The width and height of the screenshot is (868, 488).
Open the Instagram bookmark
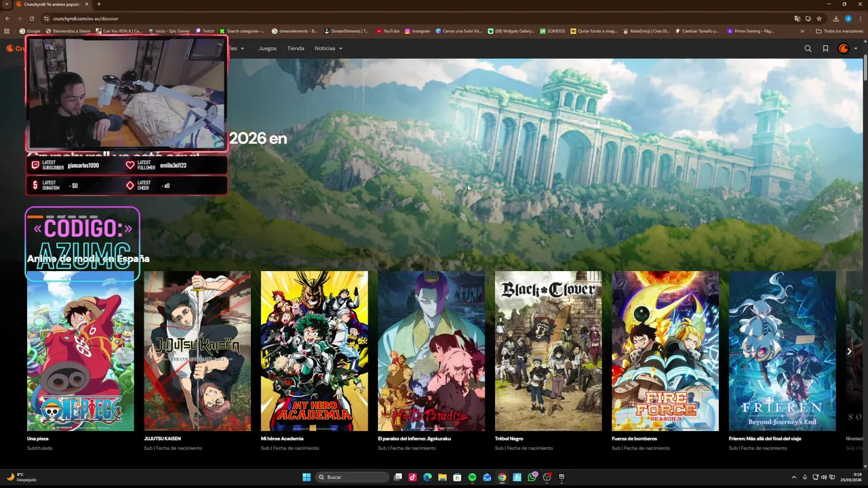pyautogui.click(x=418, y=31)
